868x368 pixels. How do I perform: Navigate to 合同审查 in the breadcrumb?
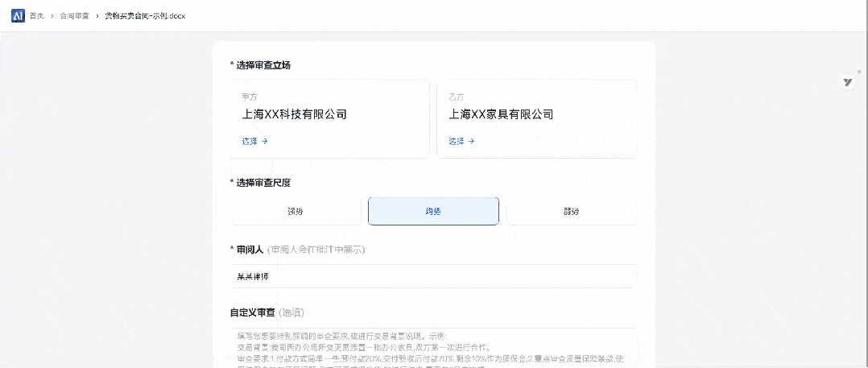pos(74,16)
